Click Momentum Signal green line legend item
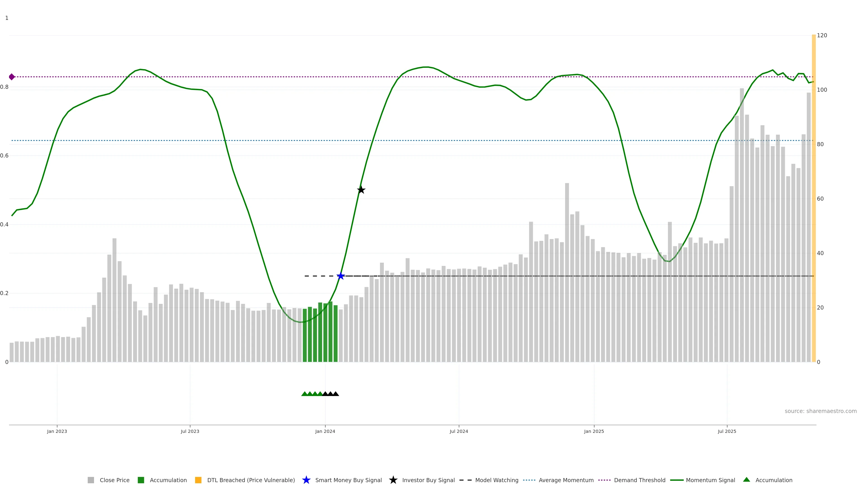The image size is (868, 488). [x=677, y=480]
